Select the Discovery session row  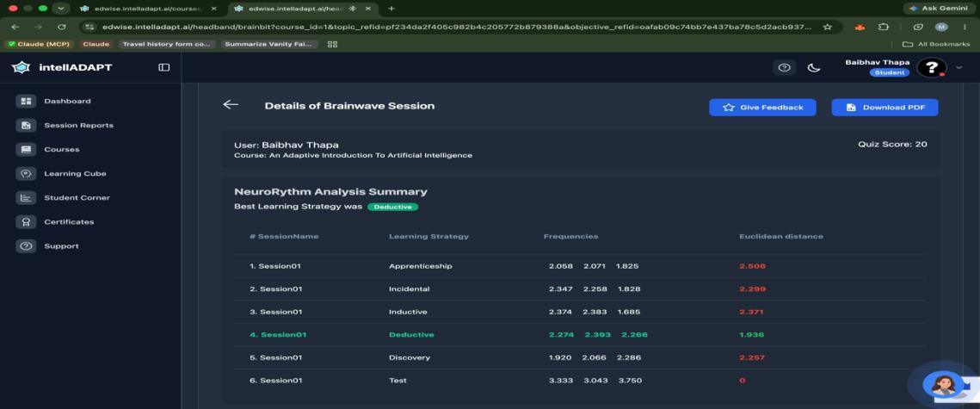pos(580,357)
